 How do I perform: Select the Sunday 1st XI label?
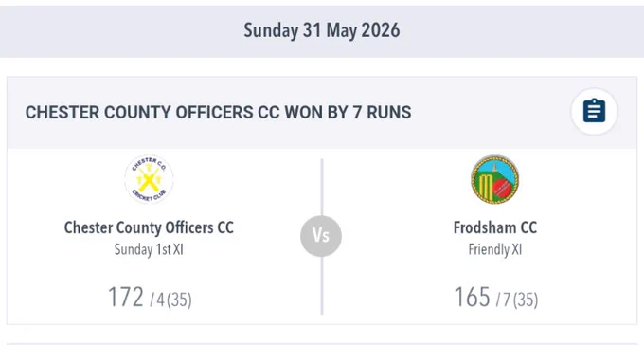point(149,249)
